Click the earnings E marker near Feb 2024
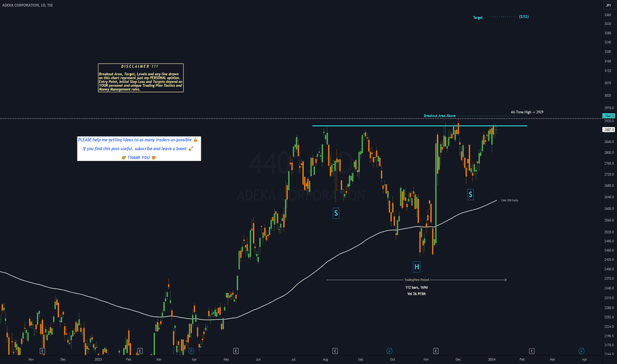 [532, 351]
